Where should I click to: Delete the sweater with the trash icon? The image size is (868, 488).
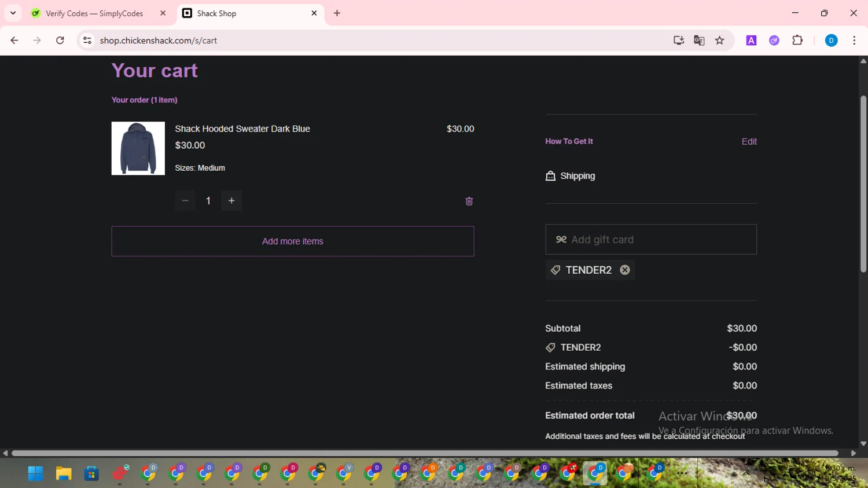pos(469,201)
